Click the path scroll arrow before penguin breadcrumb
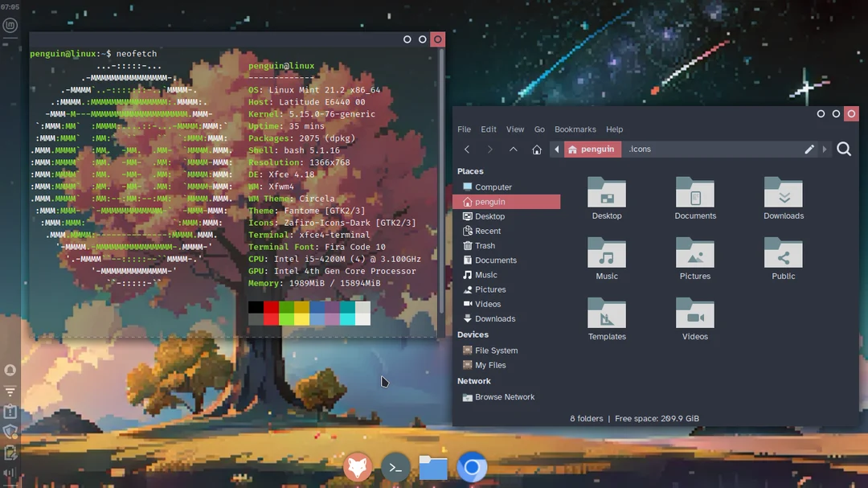 [556, 149]
